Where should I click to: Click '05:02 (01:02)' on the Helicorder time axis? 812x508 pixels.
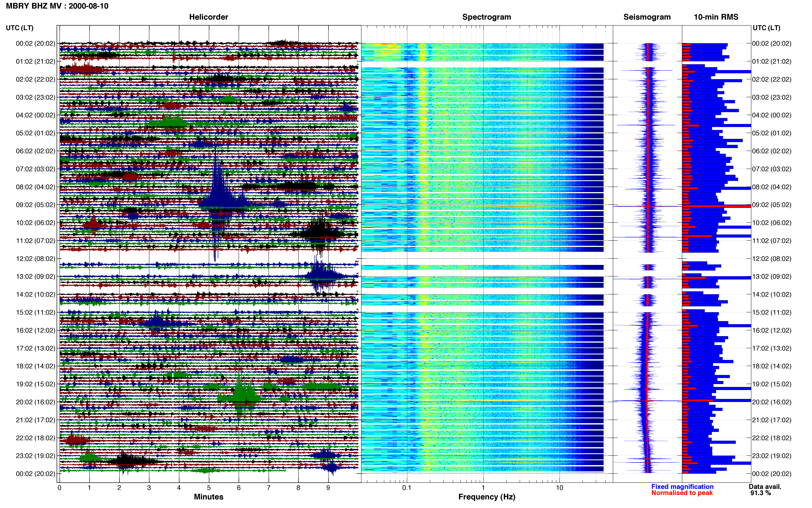click(x=36, y=133)
